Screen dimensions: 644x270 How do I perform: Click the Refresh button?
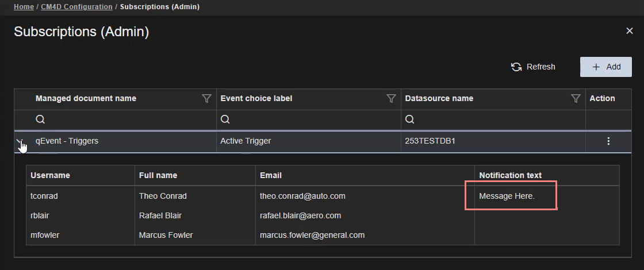(x=533, y=67)
